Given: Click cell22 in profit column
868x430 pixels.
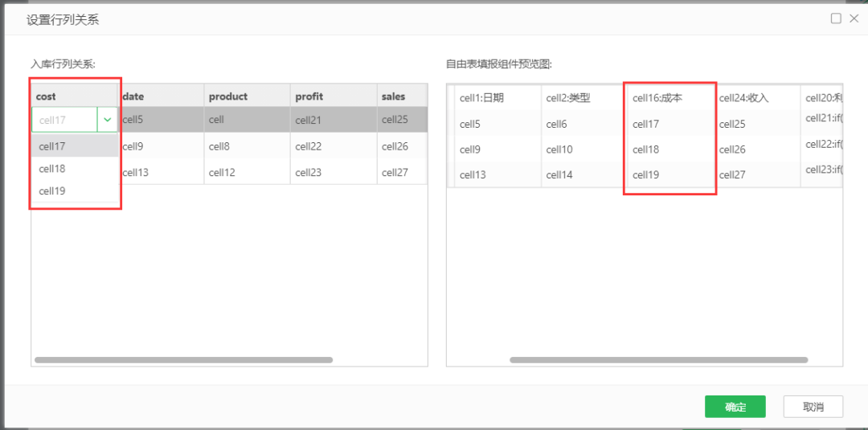Looking at the screenshot, I should [x=334, y=146].
